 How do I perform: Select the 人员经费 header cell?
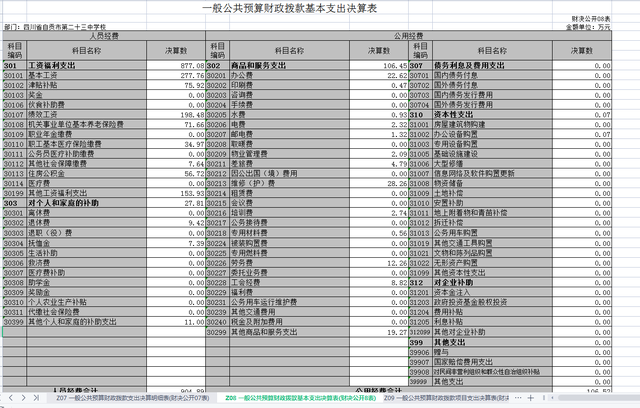click(103, 35)
